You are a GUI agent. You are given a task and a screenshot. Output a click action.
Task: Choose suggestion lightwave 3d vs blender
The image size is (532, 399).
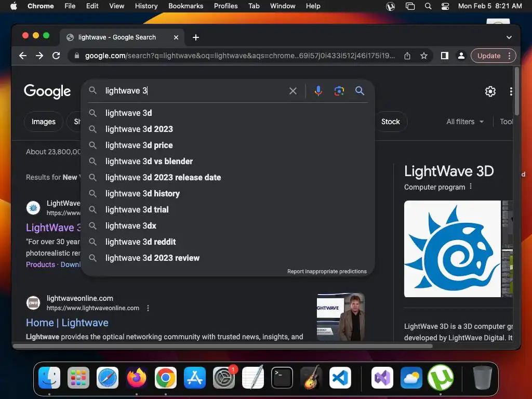(x=228, y=161)
